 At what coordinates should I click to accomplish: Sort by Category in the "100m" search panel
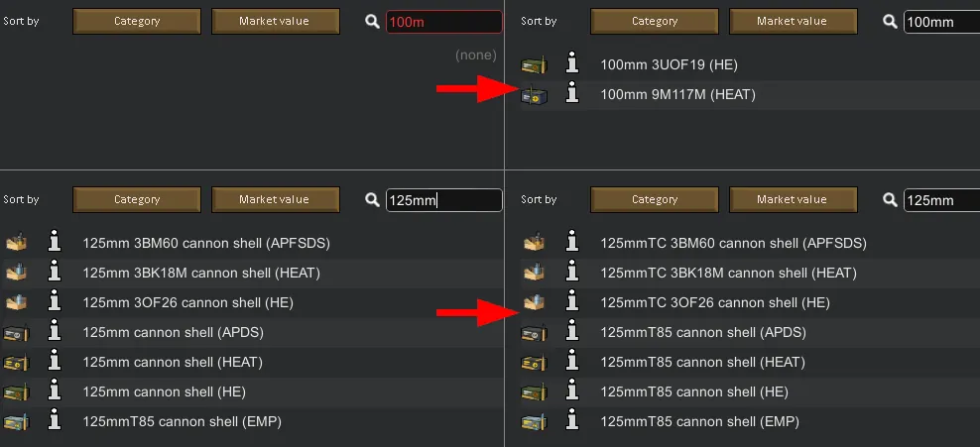[x=137, y=21]
